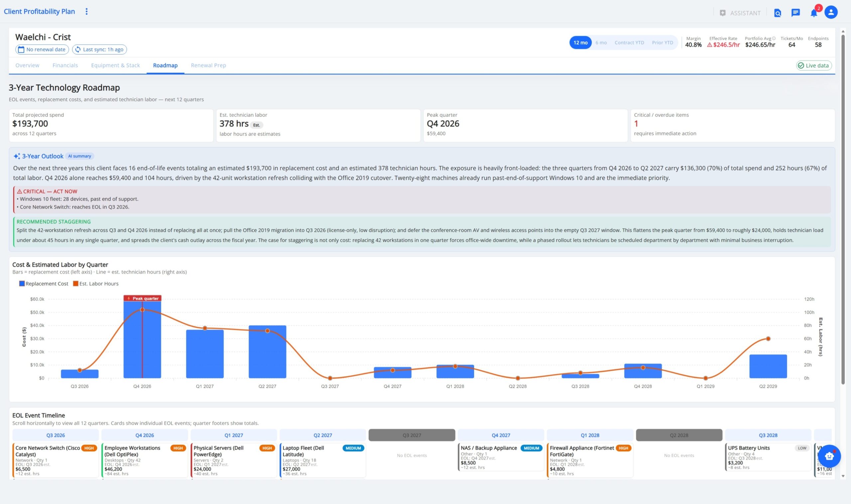The image size is (851, 504).
Task: Select the Q4 2027 timeline column header
Action: click(x=501, y=435)
